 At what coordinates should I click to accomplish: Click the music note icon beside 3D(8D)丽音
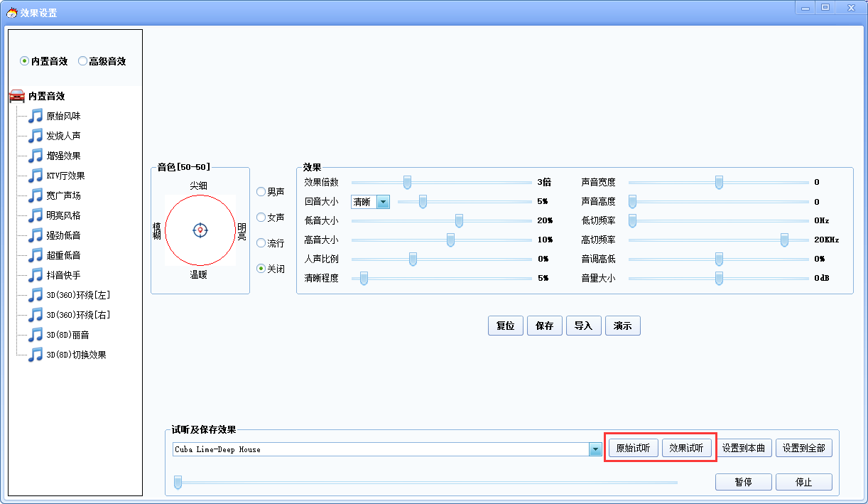(36, 335)
